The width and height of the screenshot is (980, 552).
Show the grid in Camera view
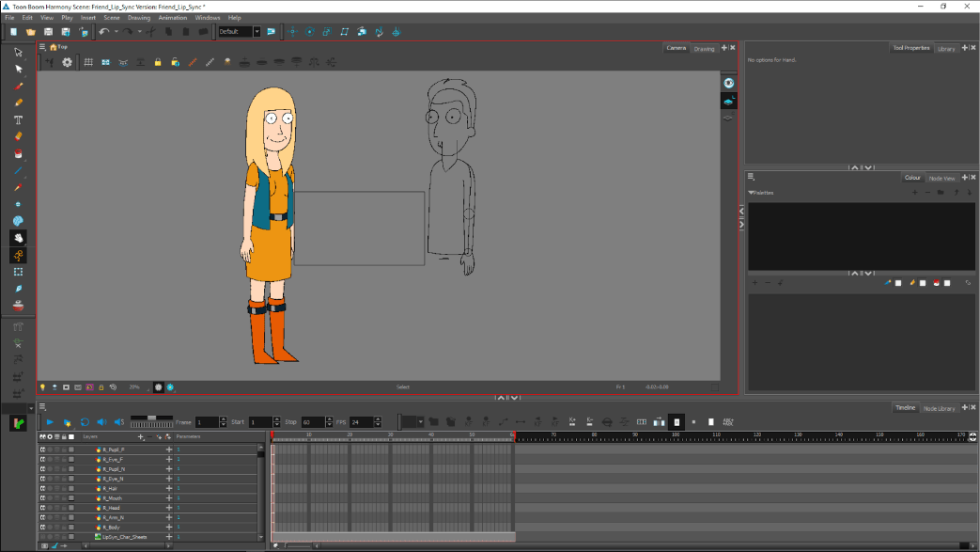(88, 63)
